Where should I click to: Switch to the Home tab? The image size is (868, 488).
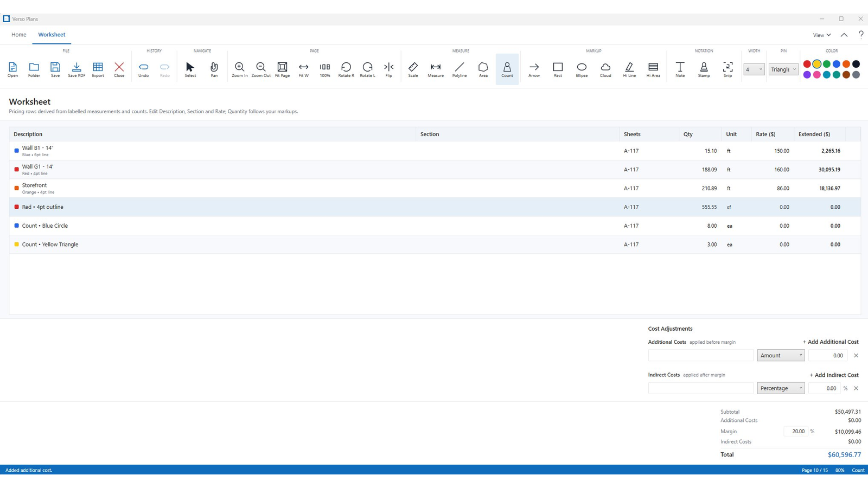point(19,35)
